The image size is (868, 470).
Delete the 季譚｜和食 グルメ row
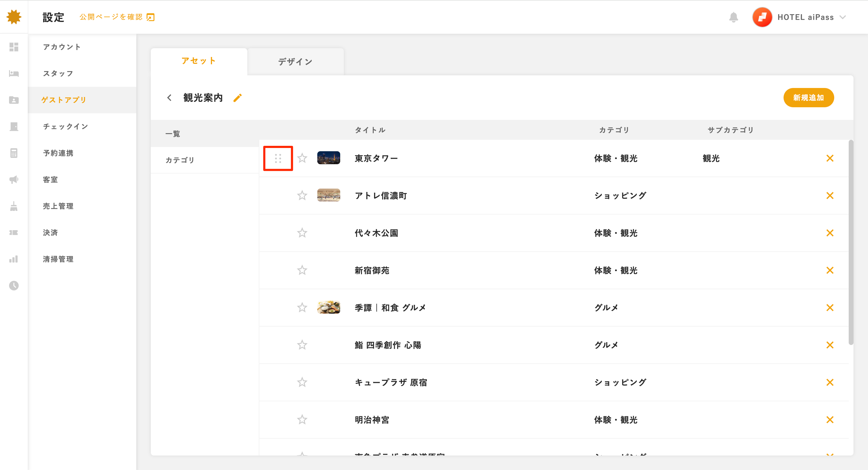pyautogui.click(x=830, y=308)
